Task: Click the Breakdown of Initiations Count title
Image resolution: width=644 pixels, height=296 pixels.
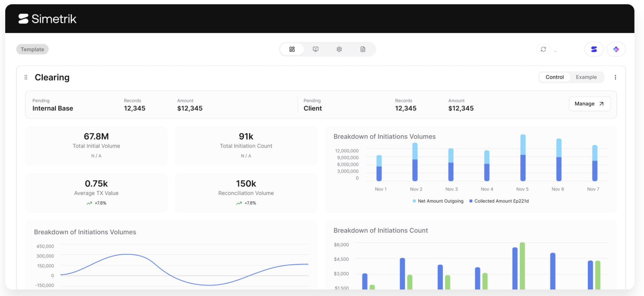Action: pyautogui.click(x=381, y=230)
